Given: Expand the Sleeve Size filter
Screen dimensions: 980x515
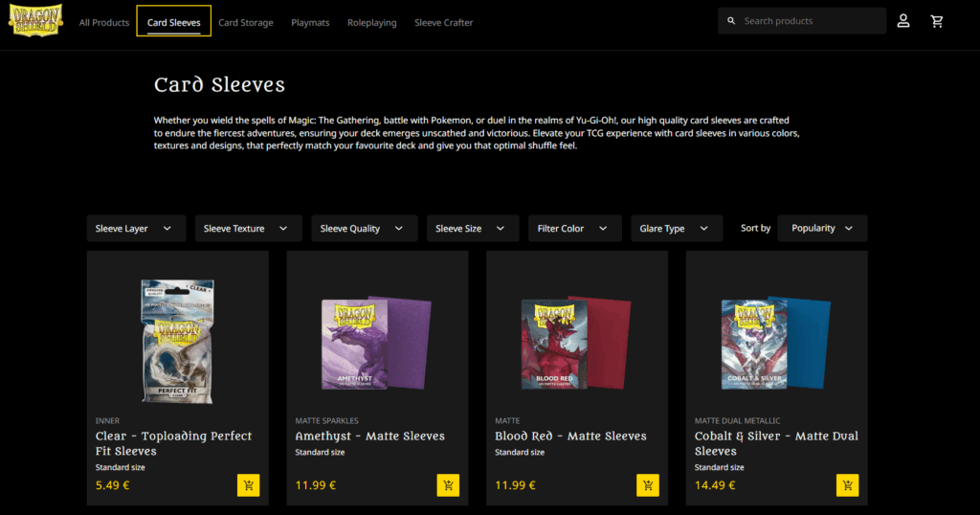Looking at the screenshot, I should tap(473, 228).
